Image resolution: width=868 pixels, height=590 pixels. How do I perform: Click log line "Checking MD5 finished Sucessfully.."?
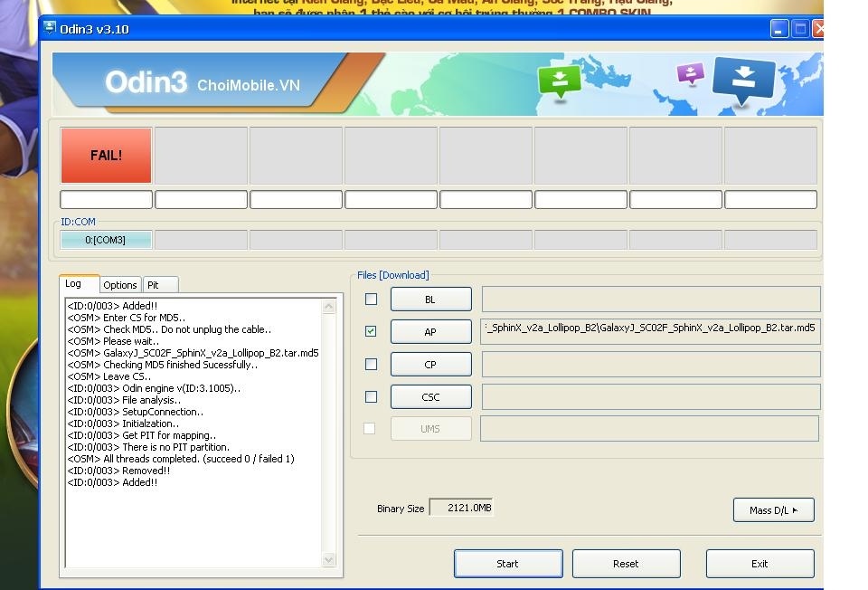tap(163, 365)
